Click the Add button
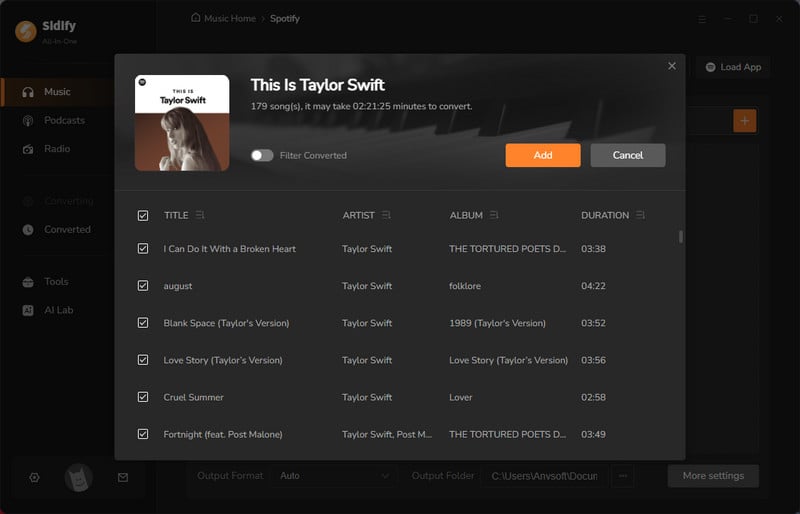The image size is (800, 514). [543, 155]
